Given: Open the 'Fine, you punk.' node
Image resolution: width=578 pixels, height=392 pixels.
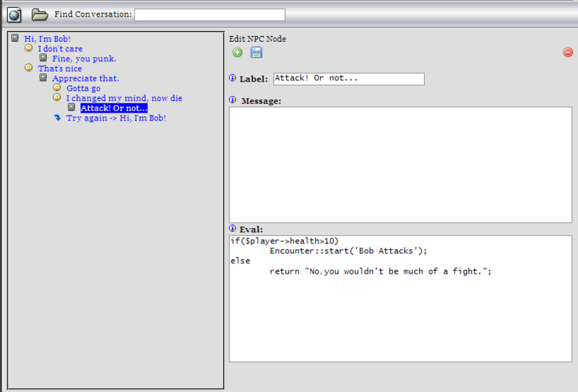Looking at the screenshot, I should point(84,58).
